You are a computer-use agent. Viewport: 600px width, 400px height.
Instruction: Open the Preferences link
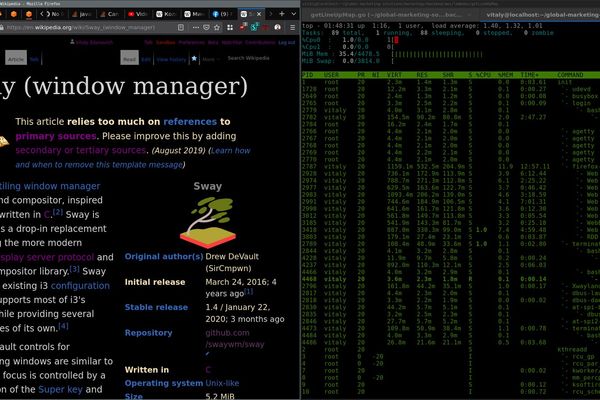point(191,42)
